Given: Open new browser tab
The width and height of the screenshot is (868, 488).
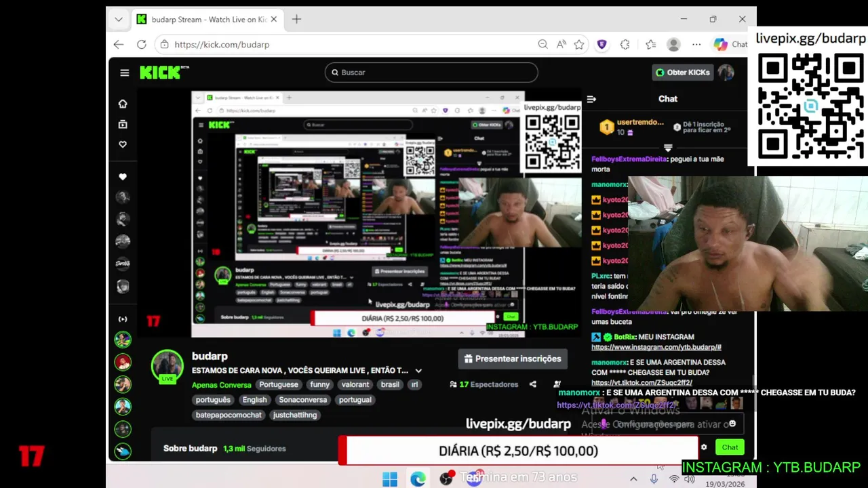Looking at the screenshot, I should click(296, 20).
